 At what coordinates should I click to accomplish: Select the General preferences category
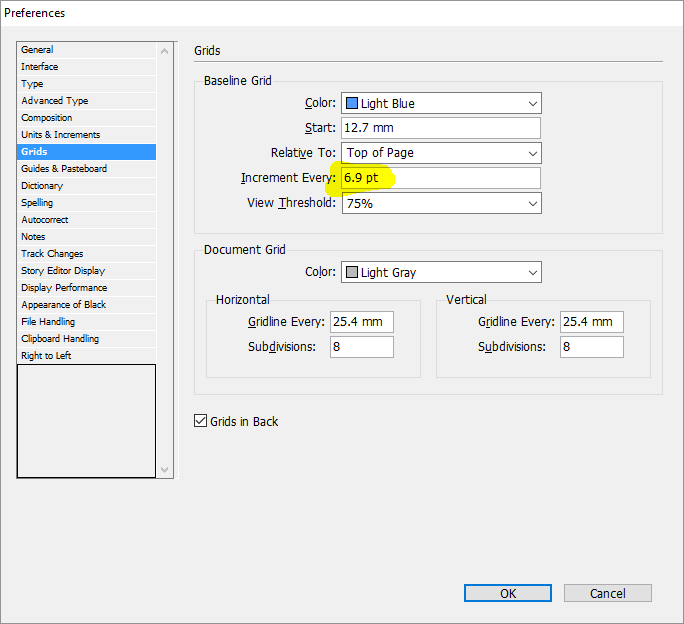86,50
